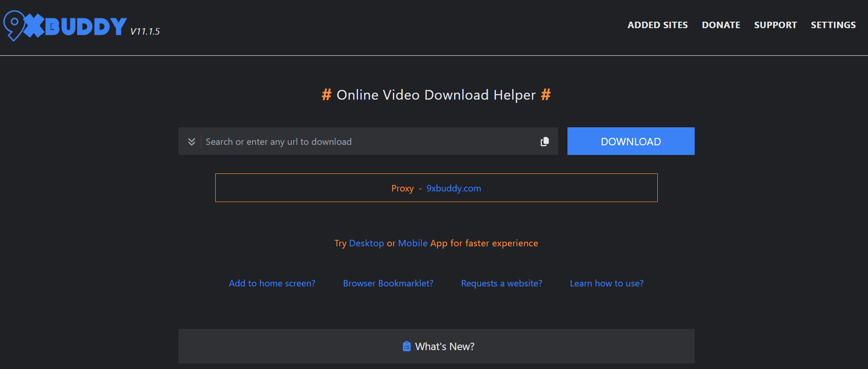The height and width of the screenshot is (369, 868).
Task: Click the Online Video Download Helper heading
Action: (436, 95)
